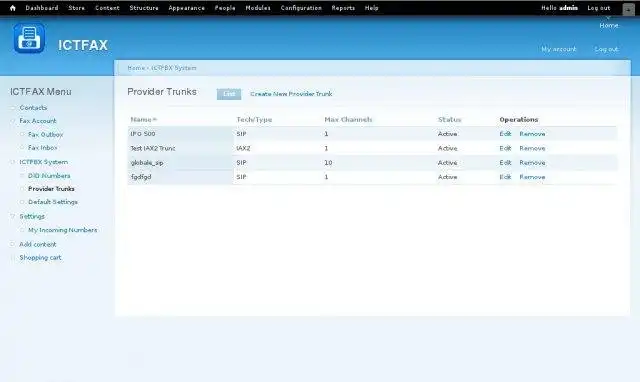Screen dimensions: 640x382
Task: Open ICTPBX System in the sidebar
Action: point(44,162)
